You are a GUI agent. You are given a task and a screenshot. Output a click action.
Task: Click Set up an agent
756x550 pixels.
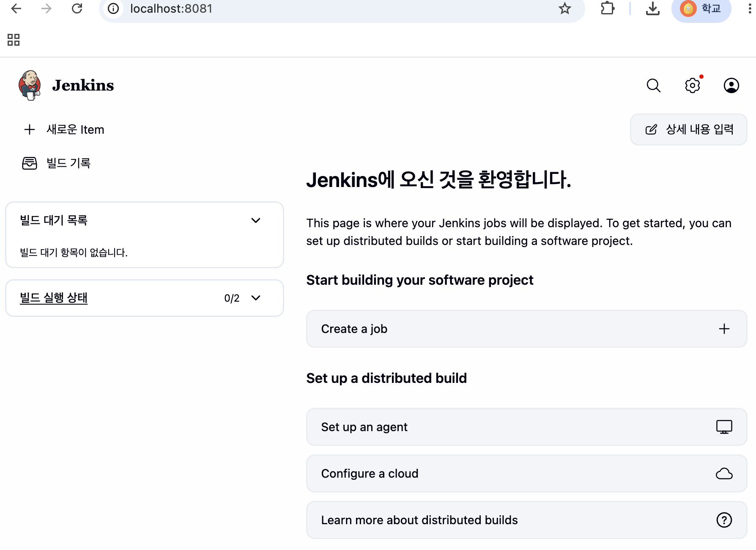tap(526, 427)
